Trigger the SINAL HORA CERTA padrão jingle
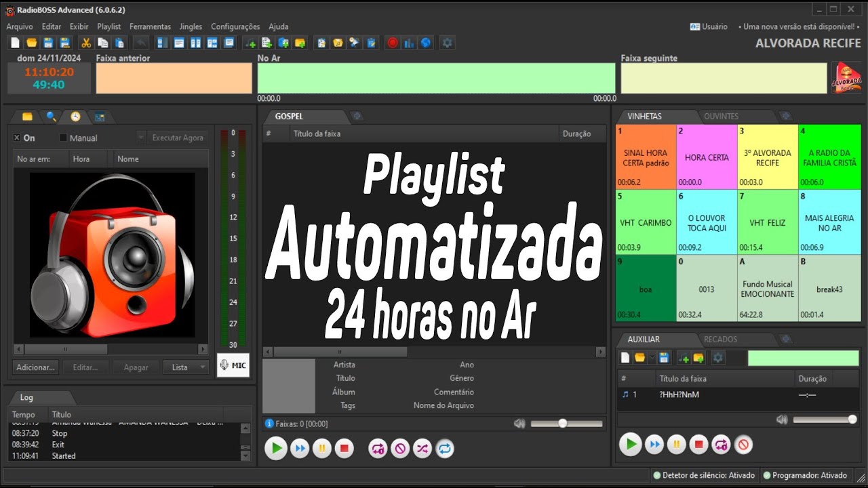Screen dimensions: 868x488 tap(646, 157)
